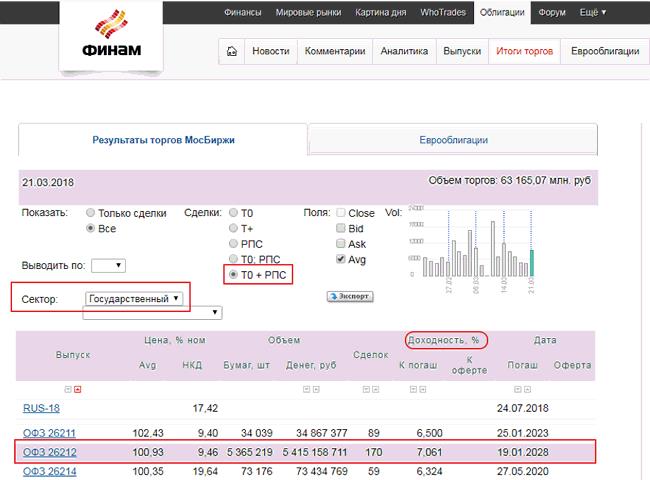
Task: Choose the T+ deals radio button
Action: point(233,228)
